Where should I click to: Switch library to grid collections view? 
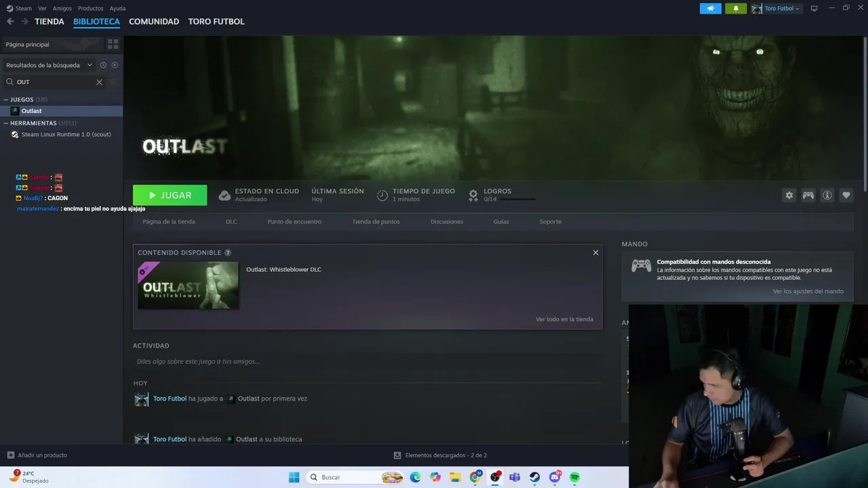point(113,44)
